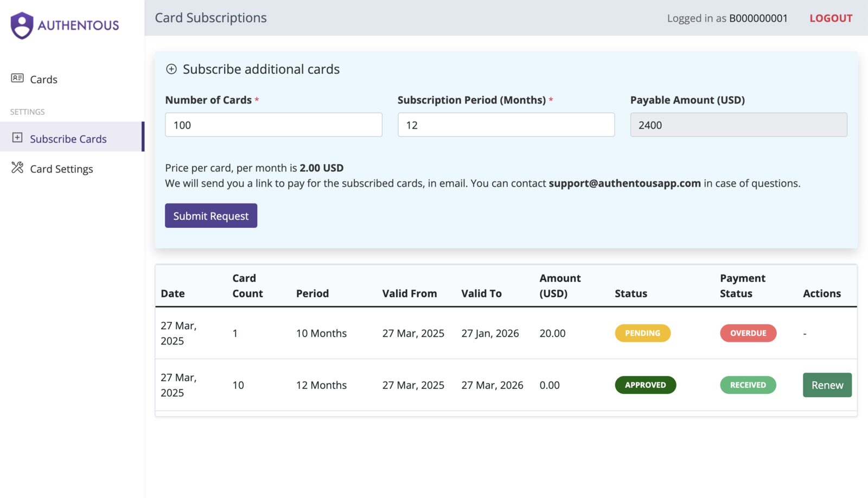Click the Period column header
This screenshot has width=868, height=498.
312,293
